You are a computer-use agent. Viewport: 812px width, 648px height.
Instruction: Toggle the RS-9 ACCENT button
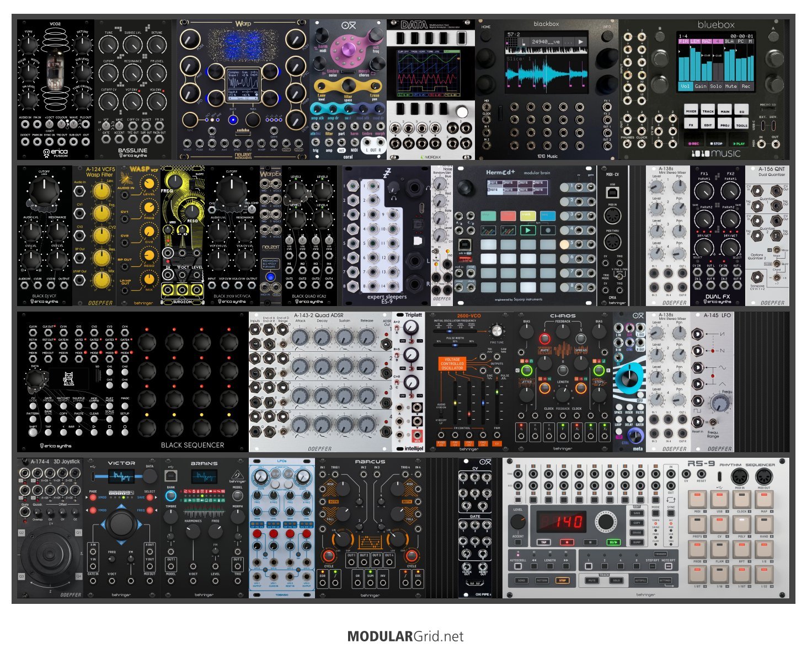[518, 543]
